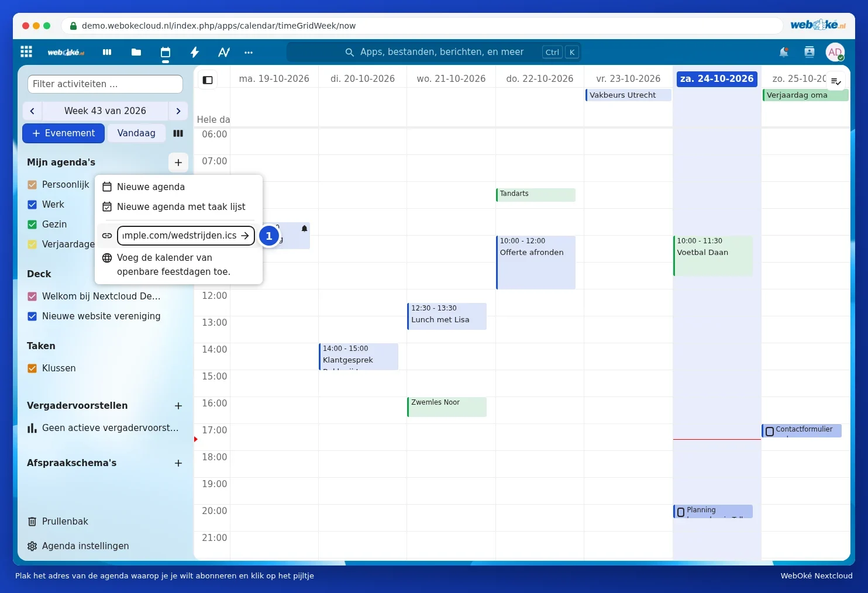Jump to Vandaag
Screen dimensions: 868x593
pyautogui.click(x=136, y=133)
